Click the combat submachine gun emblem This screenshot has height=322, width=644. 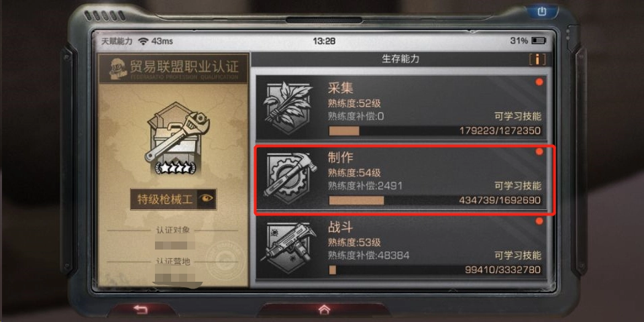coord(288,248)
